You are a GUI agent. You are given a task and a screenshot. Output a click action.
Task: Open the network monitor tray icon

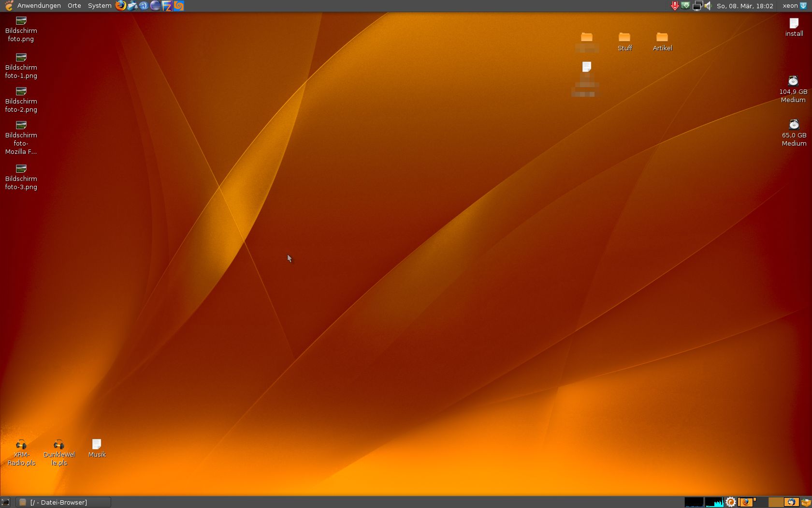point(697,6)
